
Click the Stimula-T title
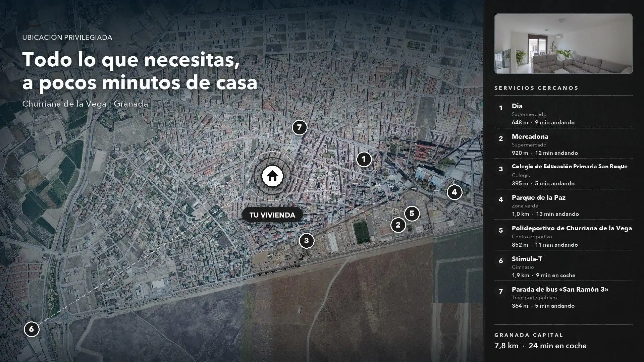(x=527, y=259)
